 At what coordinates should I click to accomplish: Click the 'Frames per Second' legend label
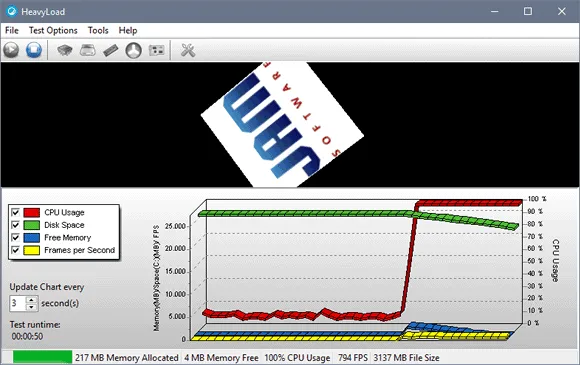coord(80,250)
